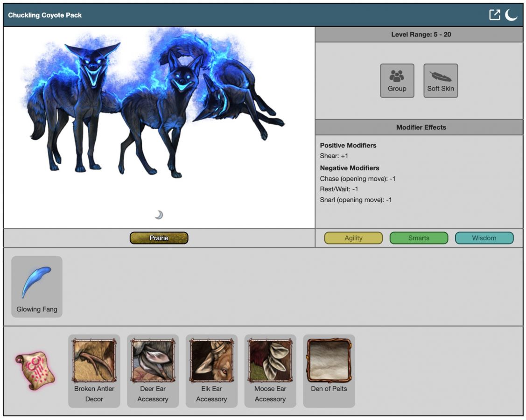Click the pink glowing scroll recipe icon

tap(35, 371)
